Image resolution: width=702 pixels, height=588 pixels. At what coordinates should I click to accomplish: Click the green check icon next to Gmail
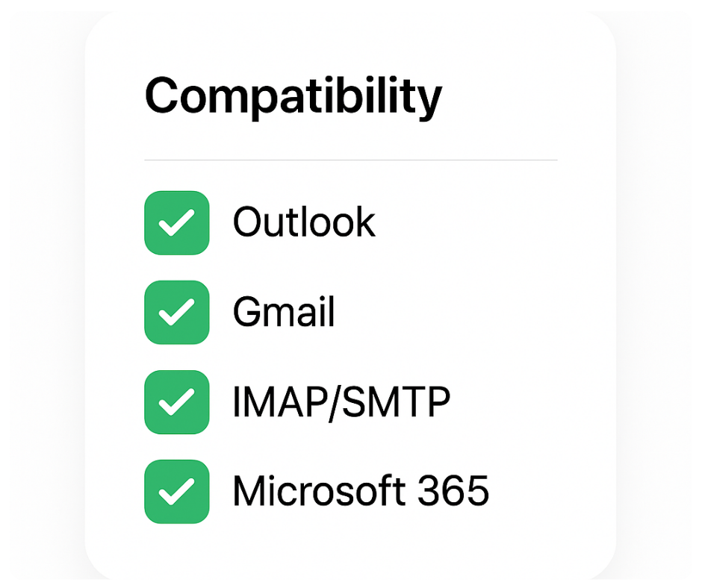pyautogui.click(x=176, y=312)
